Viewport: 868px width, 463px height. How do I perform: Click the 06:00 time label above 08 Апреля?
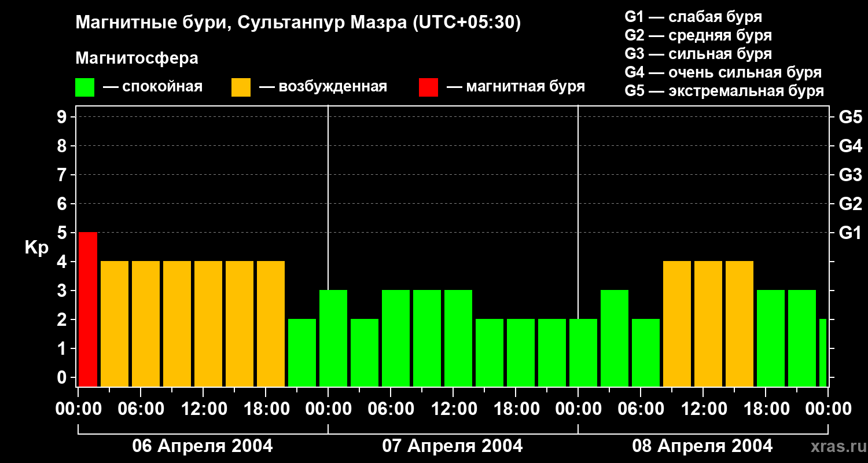pyautogui.click(x=641, y=409)
